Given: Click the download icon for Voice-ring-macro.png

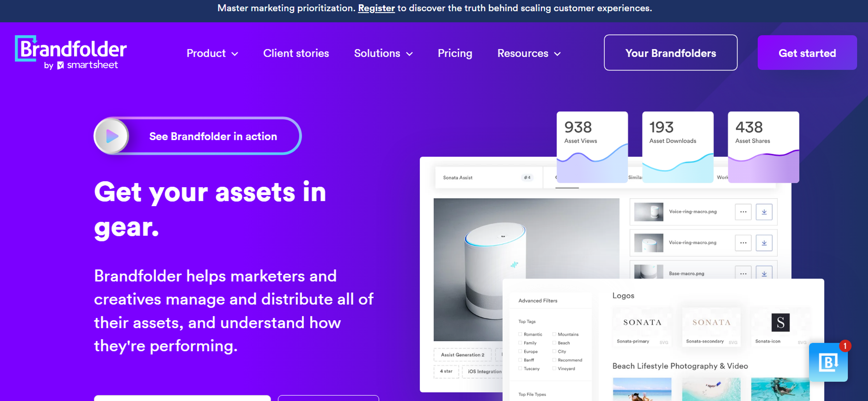Looking at the screenshot, I should click(x=764, y=212).
